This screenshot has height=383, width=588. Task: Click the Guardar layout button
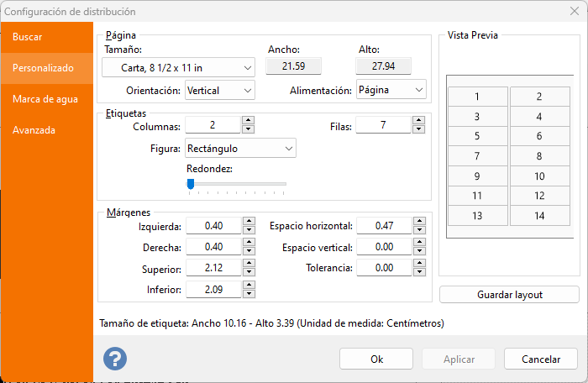(x=509, y=295)
